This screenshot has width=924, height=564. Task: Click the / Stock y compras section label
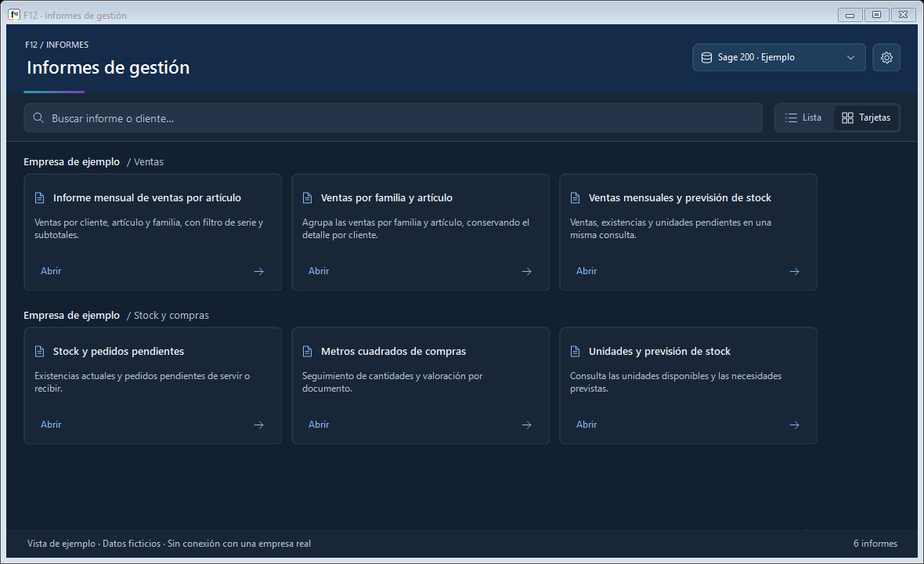168,316
